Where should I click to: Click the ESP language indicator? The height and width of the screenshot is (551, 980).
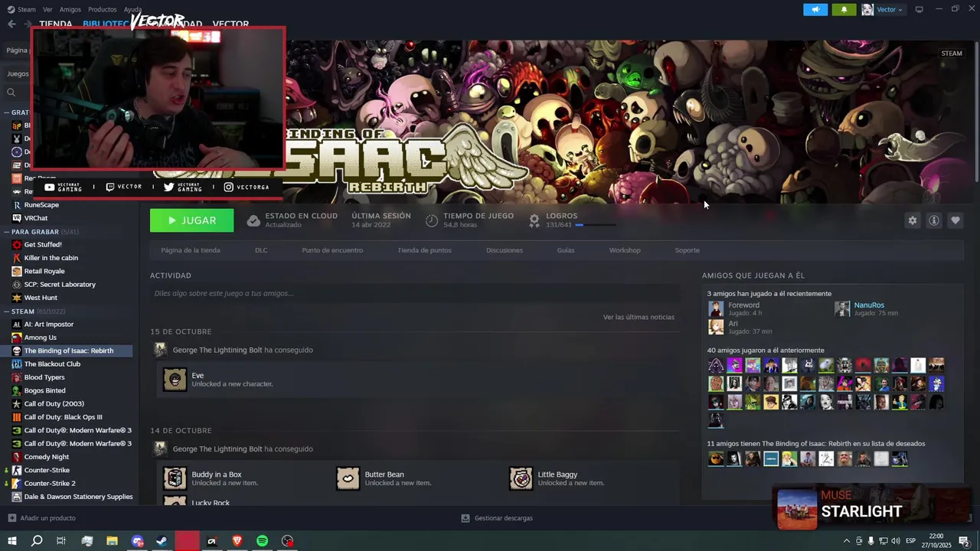911,541
